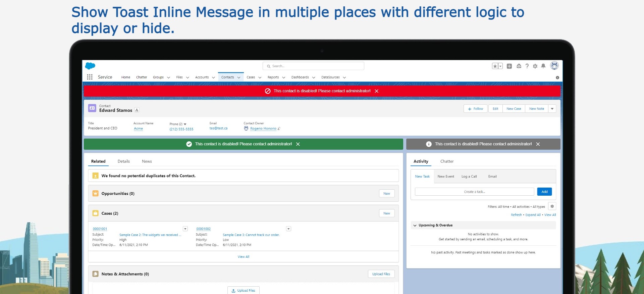
Task: Expand the Contacts tab dropdown chevron
Action: click(239, 78)
